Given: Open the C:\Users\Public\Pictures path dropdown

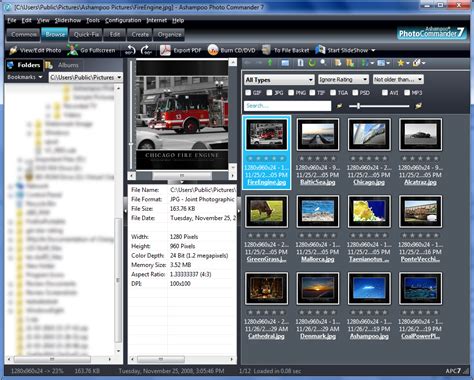Looking at the screenshot, I should (86, 77).
